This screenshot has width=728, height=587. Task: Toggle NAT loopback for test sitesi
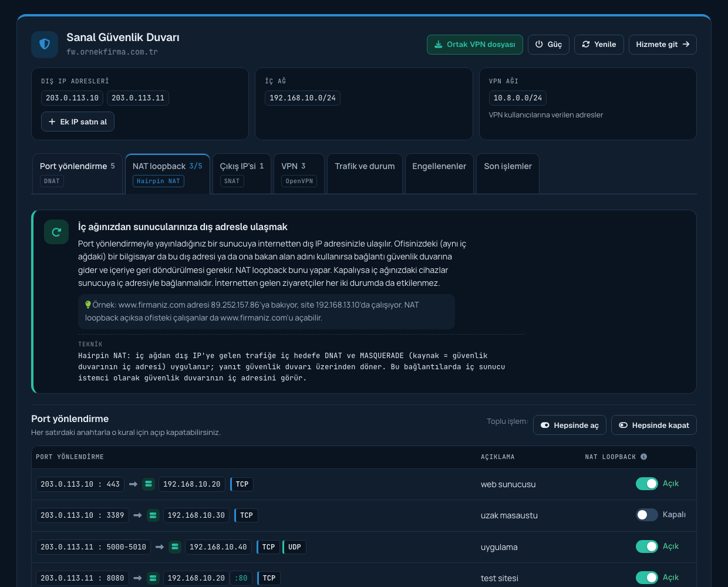click(647, 578)
